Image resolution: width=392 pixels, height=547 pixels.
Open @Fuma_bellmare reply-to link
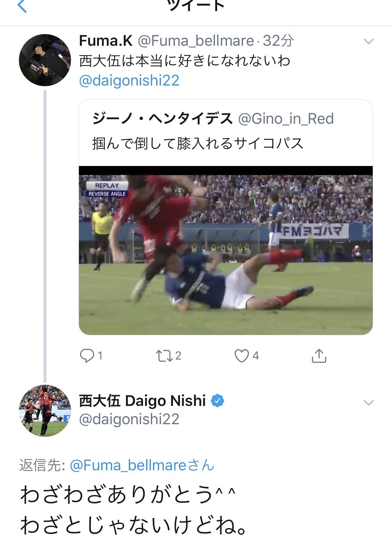(x=142, y=465)
